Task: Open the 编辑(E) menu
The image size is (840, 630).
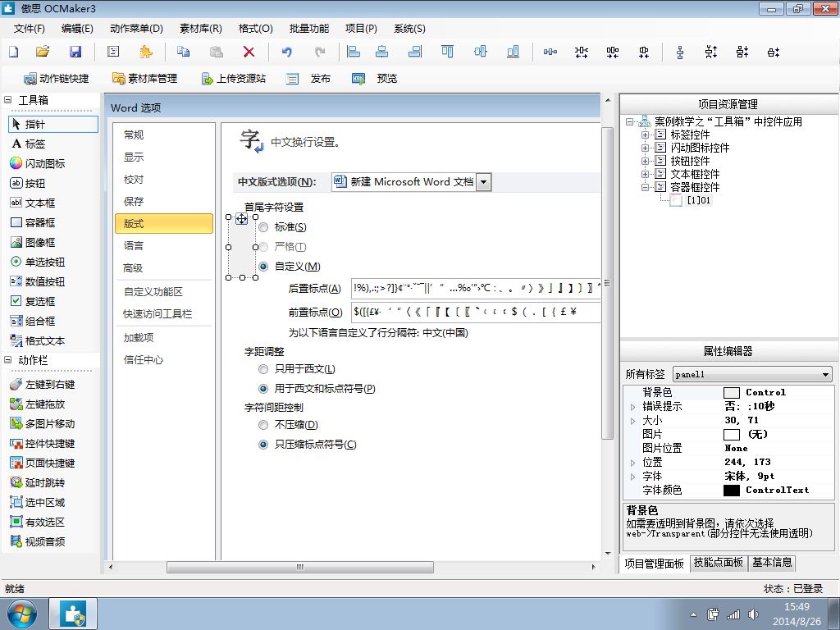Action: (x=77, y=29)
